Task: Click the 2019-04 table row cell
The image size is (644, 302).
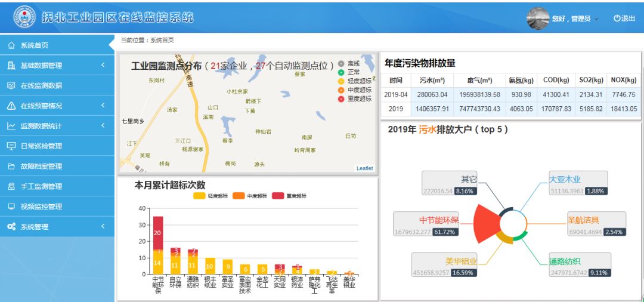Action: point(396,94)
